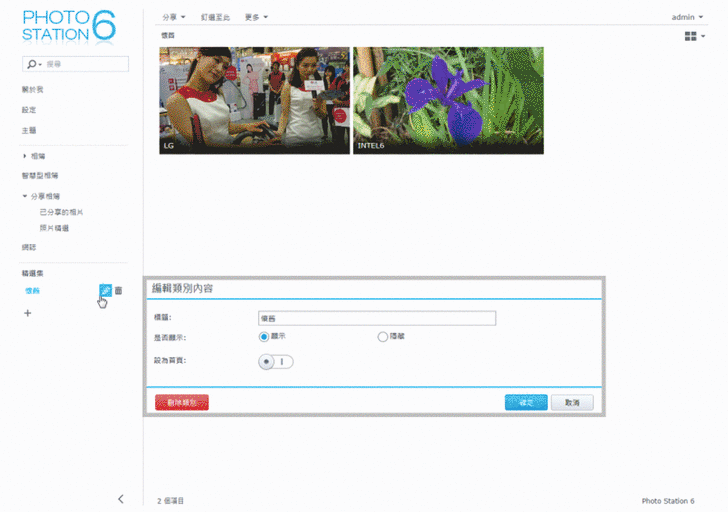Open the 主題 theme page
This screenshot has height=512, width=728.
(29, 130)
